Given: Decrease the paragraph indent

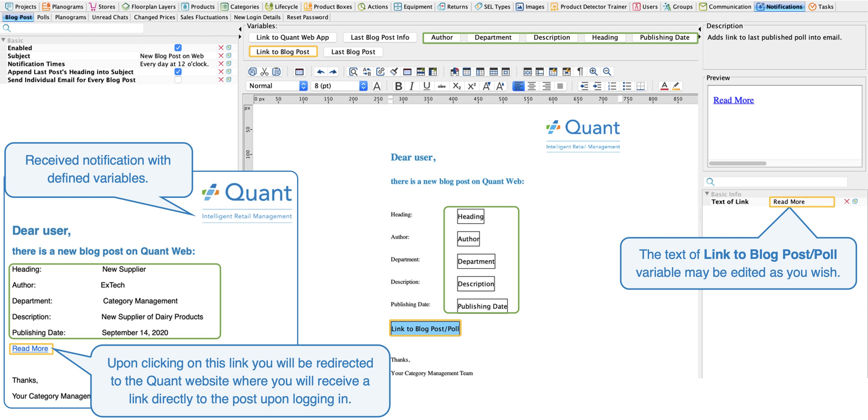Looking at the screenshot, I should (x=584, y=86).
